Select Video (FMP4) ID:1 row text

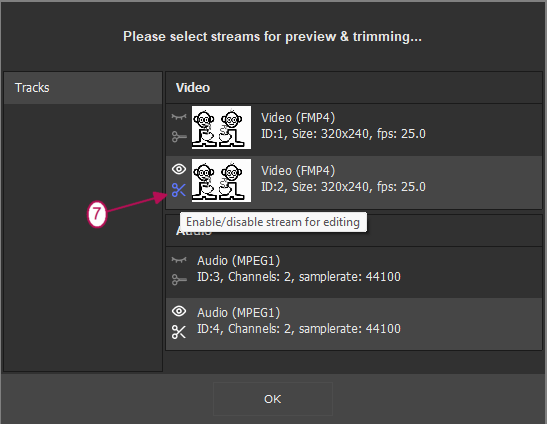[343, 126]
